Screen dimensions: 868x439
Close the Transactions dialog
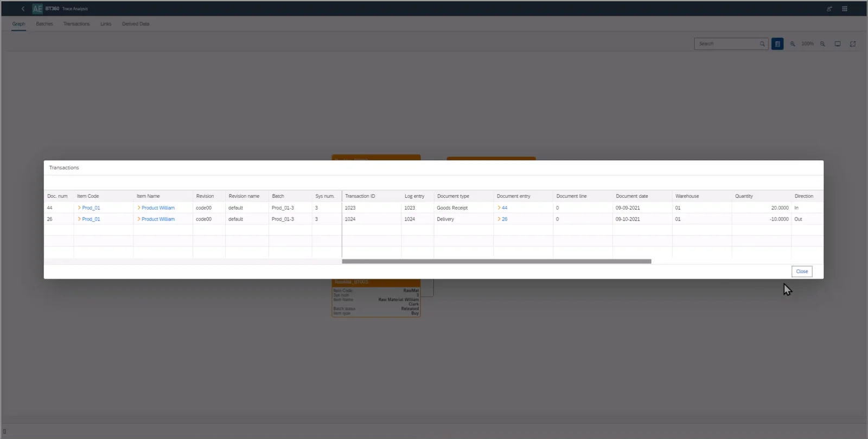(802, 272)
